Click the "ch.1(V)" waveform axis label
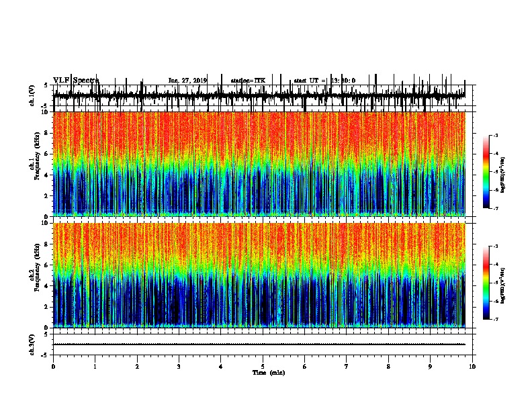 point(32,95)
